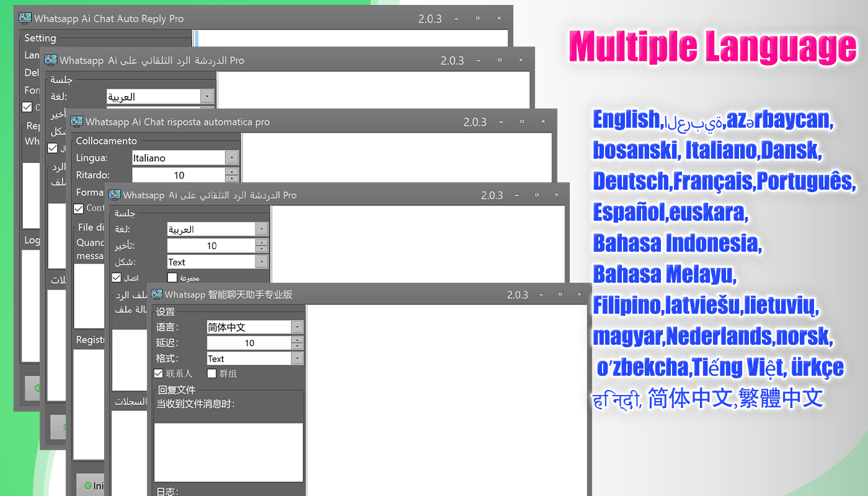Click the 繁體中文 text in language list

(x=781, y=399)
